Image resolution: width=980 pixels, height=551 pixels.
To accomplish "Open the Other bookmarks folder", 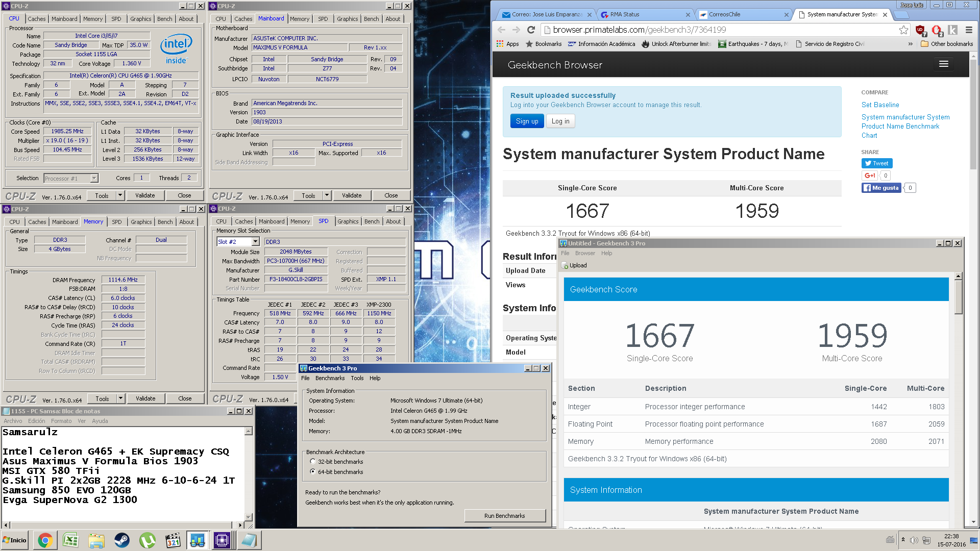I will pyautogui.click(x=947, y=44).
